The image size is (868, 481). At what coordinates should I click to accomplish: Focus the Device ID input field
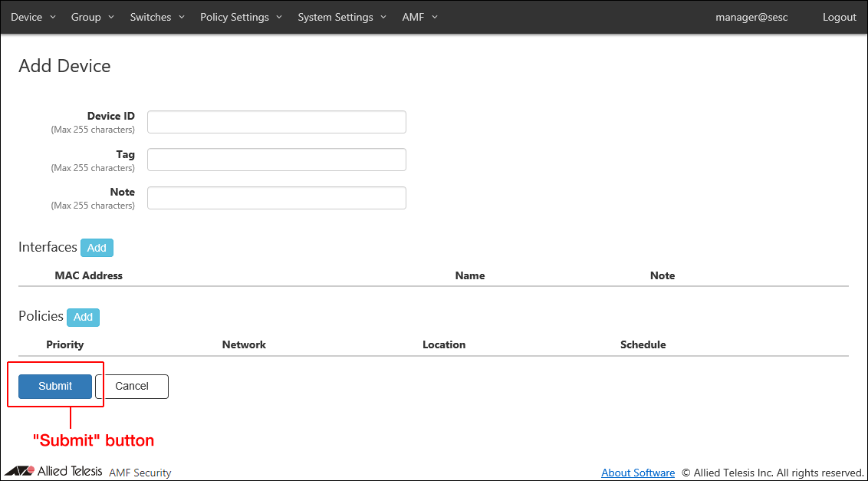(x=276, y=122)
